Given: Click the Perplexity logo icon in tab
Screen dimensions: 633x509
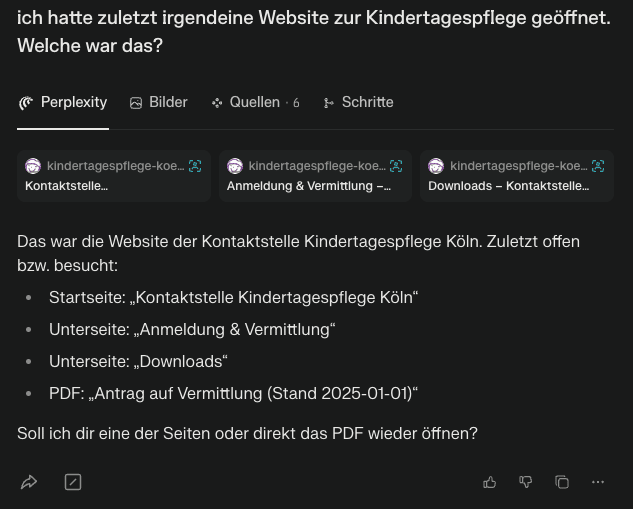Looking at the screenshot, I should pos(26,103).
